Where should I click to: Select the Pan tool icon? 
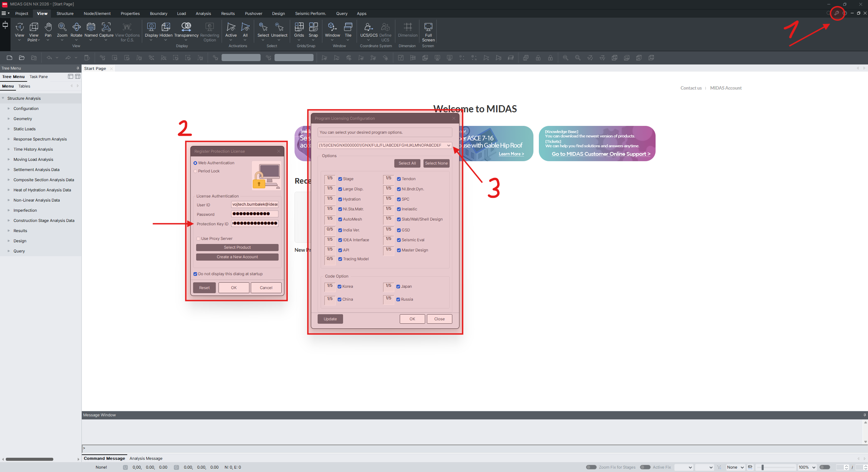pos(48,27)
